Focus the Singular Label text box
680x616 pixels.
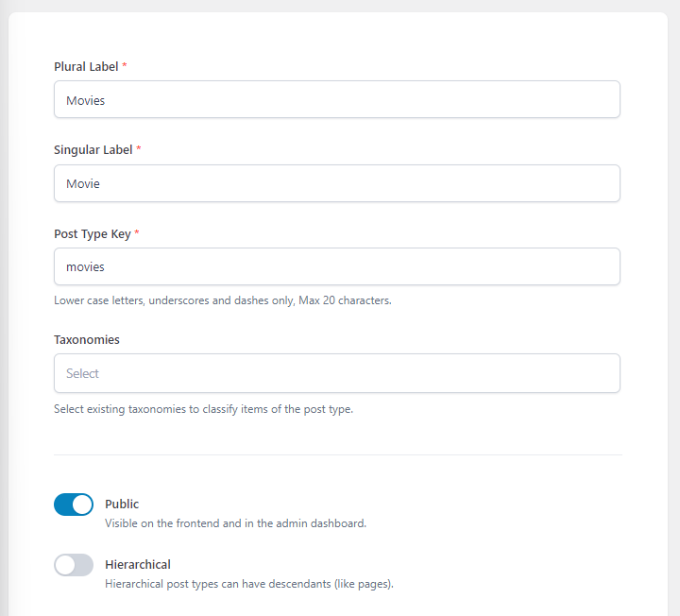[336, 183]
